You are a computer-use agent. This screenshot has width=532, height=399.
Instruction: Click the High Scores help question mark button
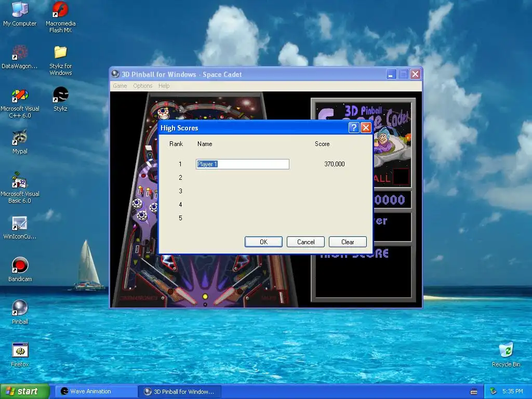353,128
